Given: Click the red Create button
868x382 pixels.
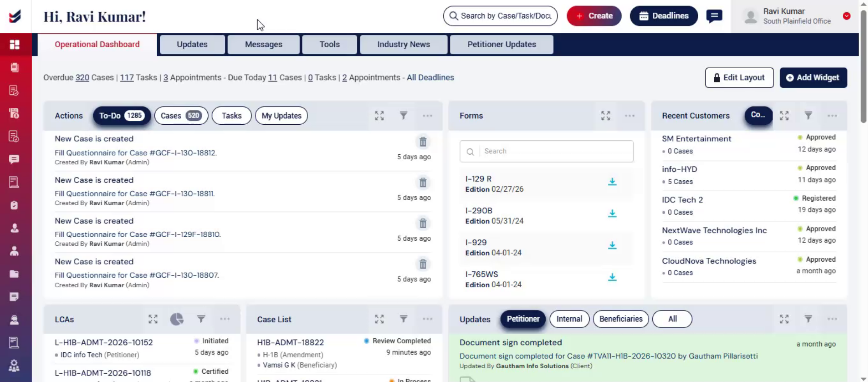Looking at the screenshot, I should [x=594, y=16].
